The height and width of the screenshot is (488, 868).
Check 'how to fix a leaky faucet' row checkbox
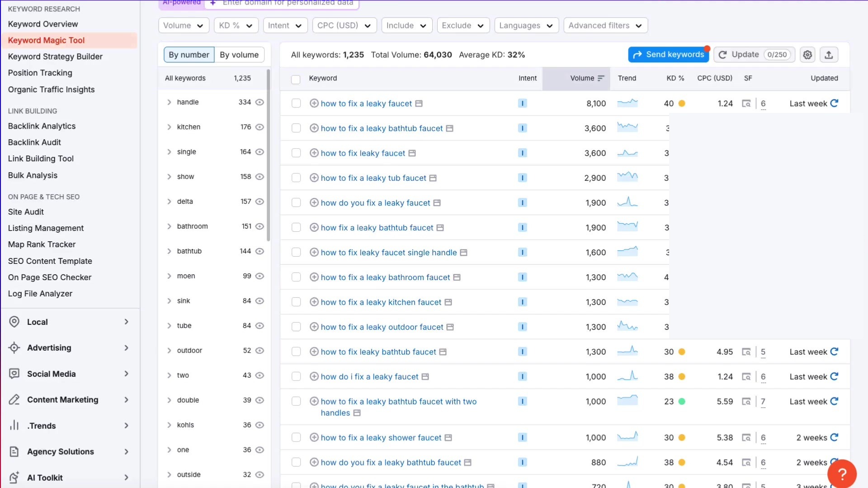296,103
